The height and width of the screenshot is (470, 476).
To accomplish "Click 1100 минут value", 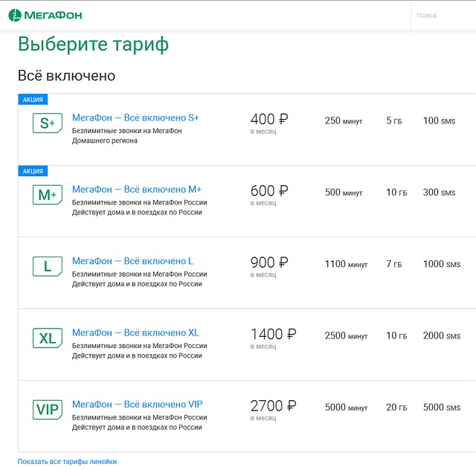I will (x=347, y=264).
